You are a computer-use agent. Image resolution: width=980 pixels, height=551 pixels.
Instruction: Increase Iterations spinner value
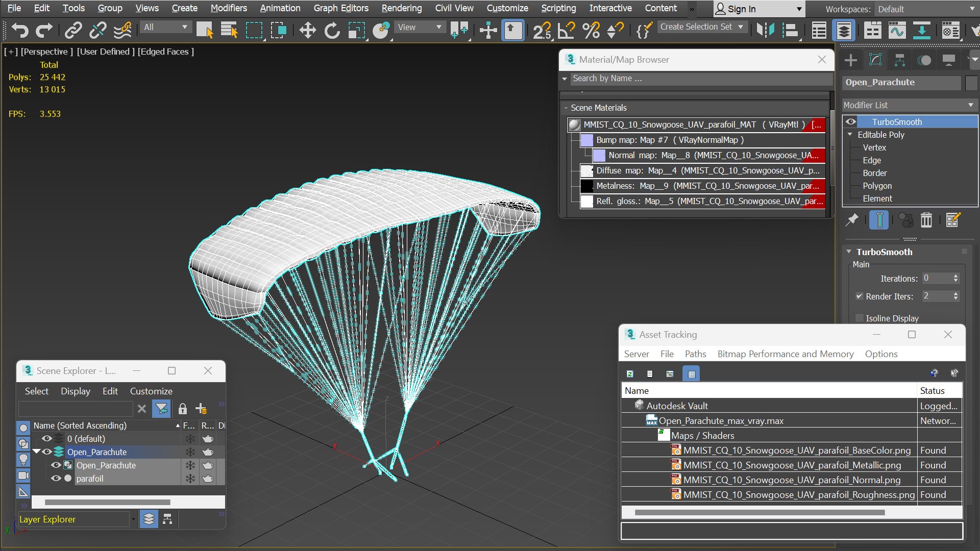coord(956,275)
